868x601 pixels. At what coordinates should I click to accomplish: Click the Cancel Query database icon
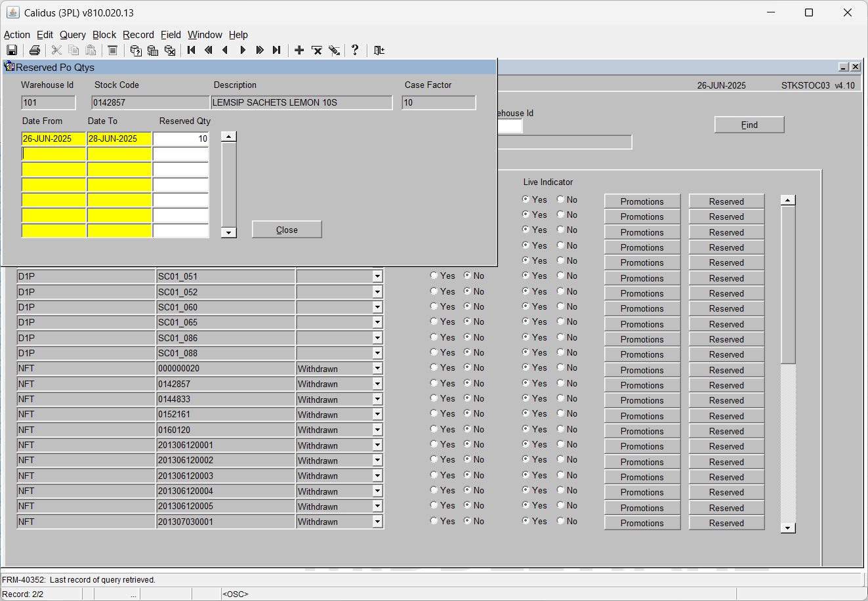(170, 51)
